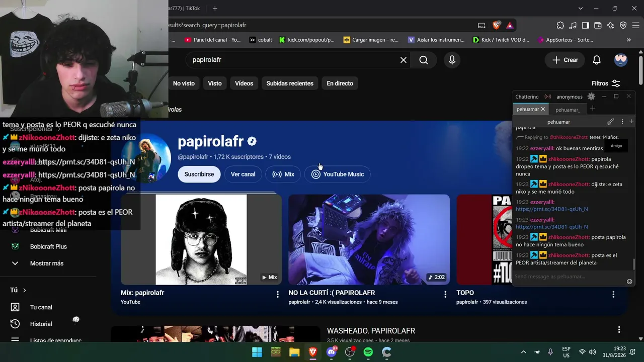Click the papirolafr Mix button
The image size is (644, 362).
283,174
